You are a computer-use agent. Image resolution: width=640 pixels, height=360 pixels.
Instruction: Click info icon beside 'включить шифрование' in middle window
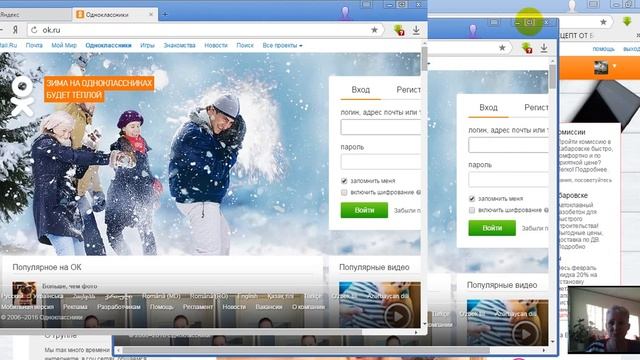pyautogui.click(x=546, y=210)
